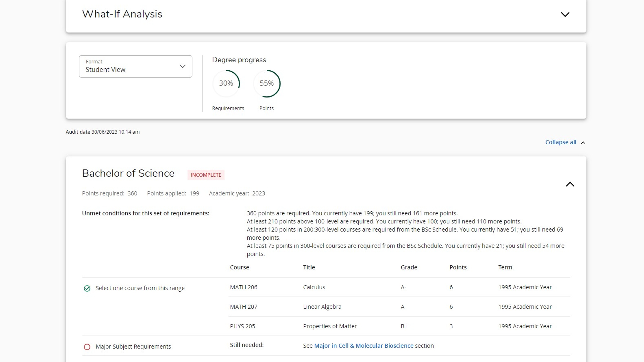Click the Linear Algebra title cell
This screenshot has height=362, width=644.
point(322,307)
